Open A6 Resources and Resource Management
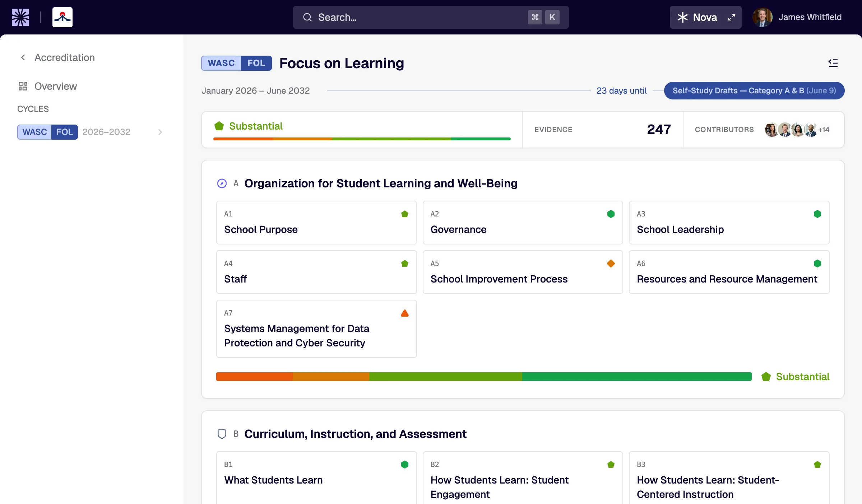Viewport: 862px width, 504px height. [x=729, y=272]
